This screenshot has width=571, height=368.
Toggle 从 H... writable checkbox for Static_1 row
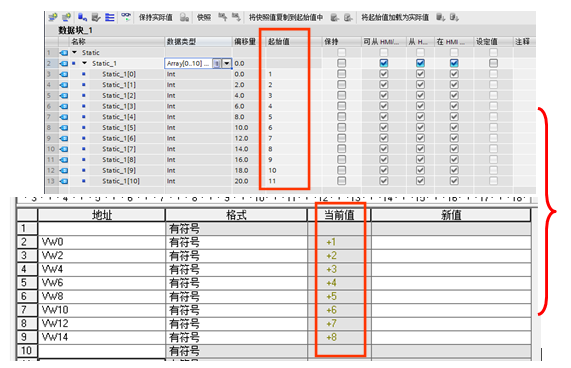point(420,63)
